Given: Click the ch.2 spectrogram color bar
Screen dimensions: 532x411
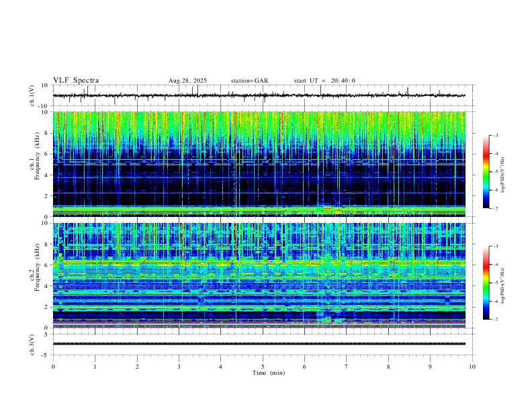Looking at the screenshot, I should [486, 283].
